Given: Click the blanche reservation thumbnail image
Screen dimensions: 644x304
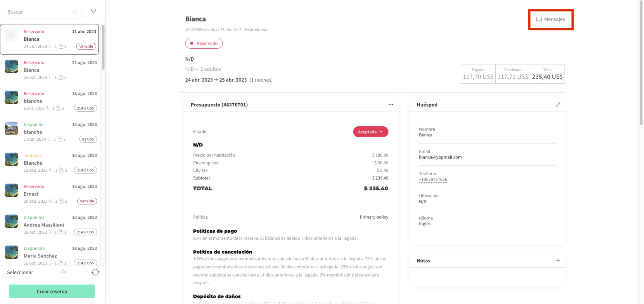Looking at the screenshot, I should point(11,97).
